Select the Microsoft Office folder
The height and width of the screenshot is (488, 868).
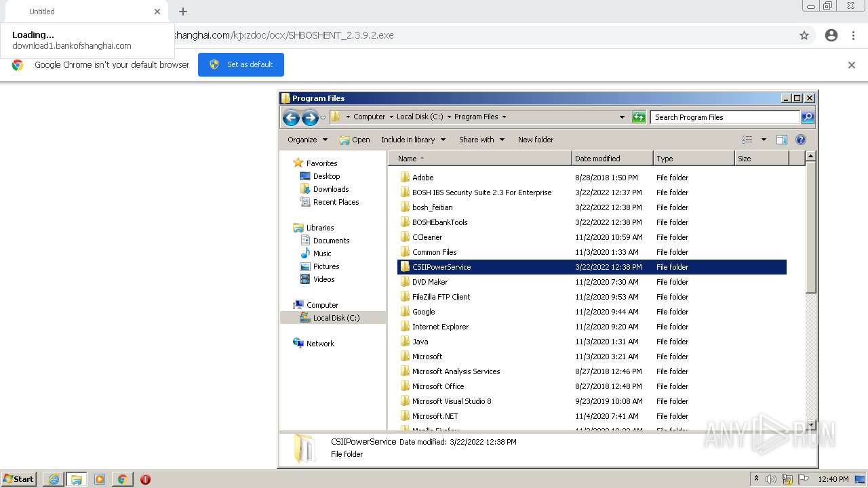(591, 386)
